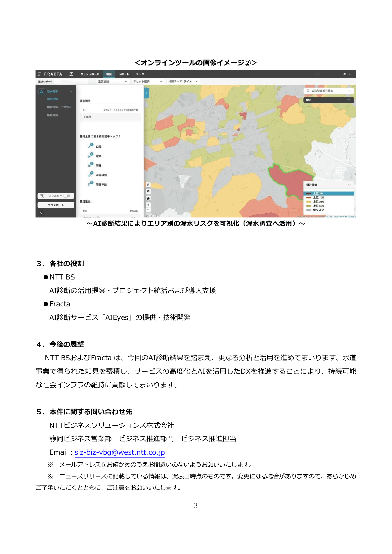Open the siz-biz-vbg@west.ntt.co.jp email link
392x554 pixels.
[x=119, y=453]
